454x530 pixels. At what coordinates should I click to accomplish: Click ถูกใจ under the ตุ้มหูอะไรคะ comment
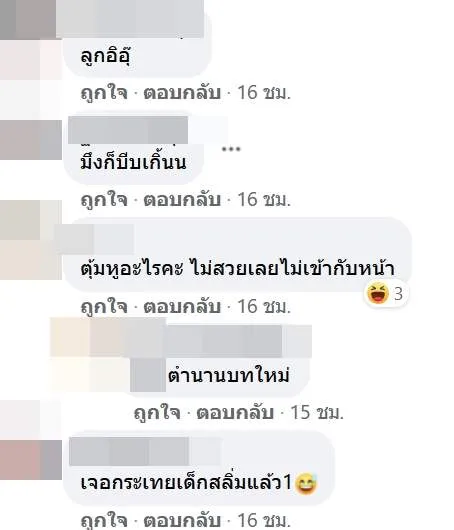coord(104,307)
